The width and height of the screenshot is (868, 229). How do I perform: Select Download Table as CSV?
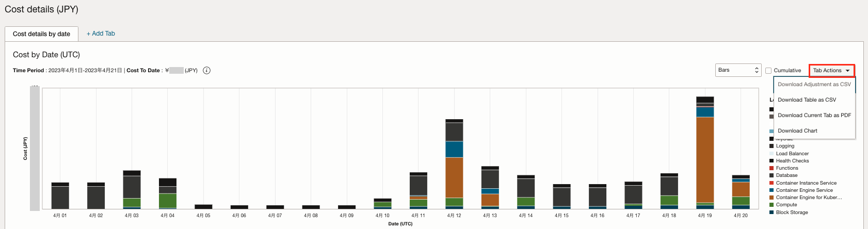coord(807,100)
